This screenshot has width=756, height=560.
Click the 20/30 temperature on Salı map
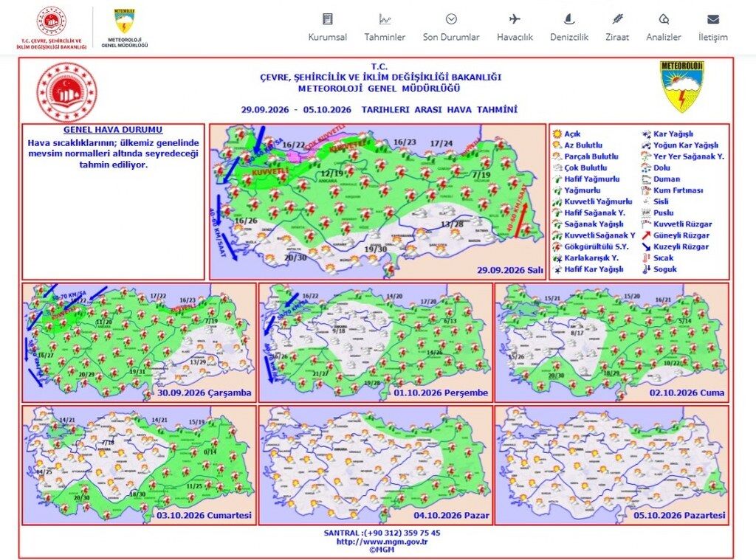(x=295, y=257)
